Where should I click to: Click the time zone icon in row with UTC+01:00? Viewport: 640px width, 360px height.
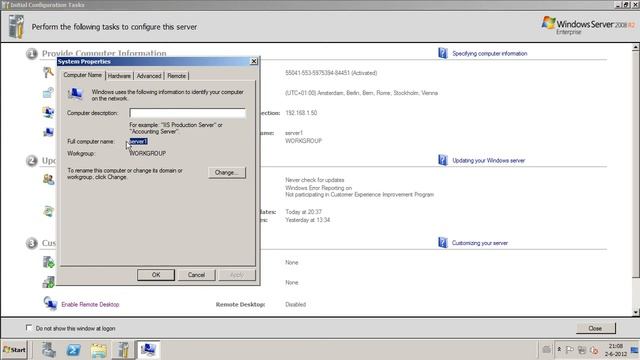pyautogui.click(x=49, y=93)
